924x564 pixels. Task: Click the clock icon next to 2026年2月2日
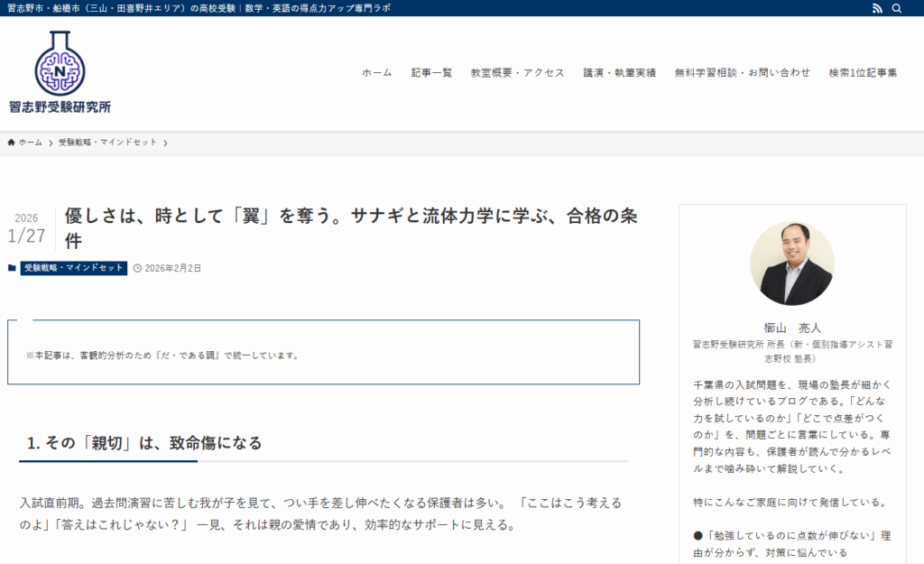coord(137,268)
